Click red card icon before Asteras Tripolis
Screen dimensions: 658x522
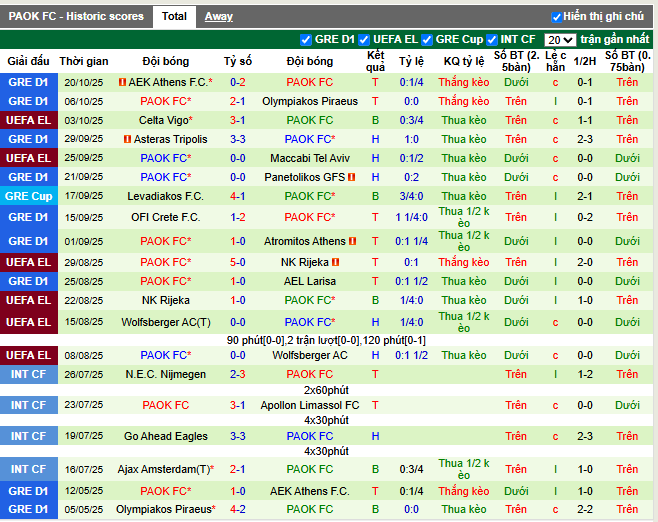coord(127,139)
